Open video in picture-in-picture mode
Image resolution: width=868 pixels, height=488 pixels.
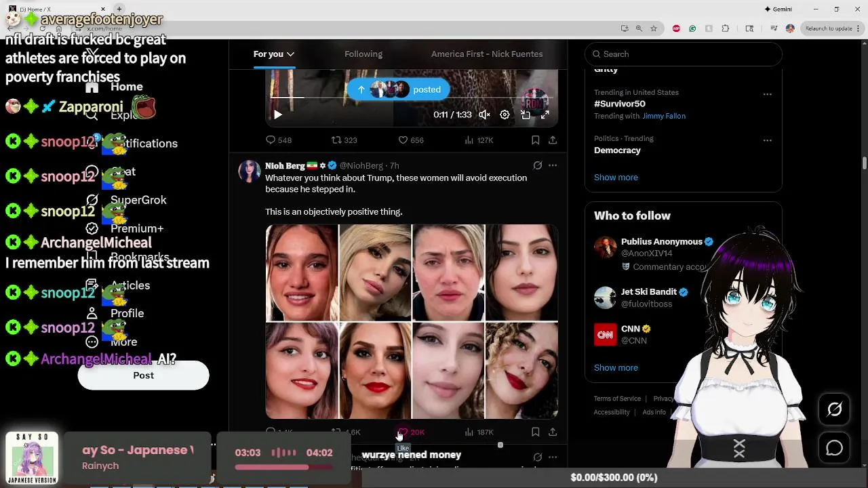point(526,115)
